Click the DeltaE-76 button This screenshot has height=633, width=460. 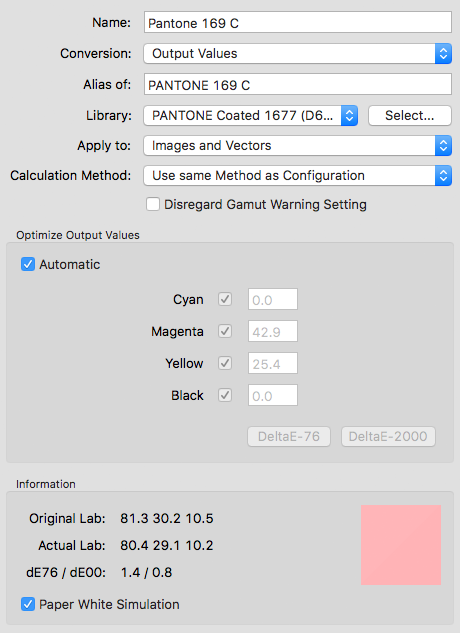click(289, 436)
